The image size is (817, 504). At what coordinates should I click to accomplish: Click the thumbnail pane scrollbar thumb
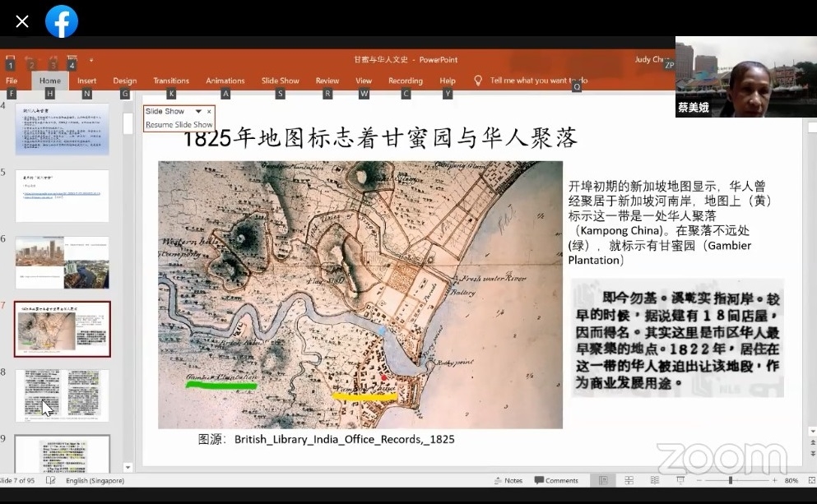coord(128,124)
